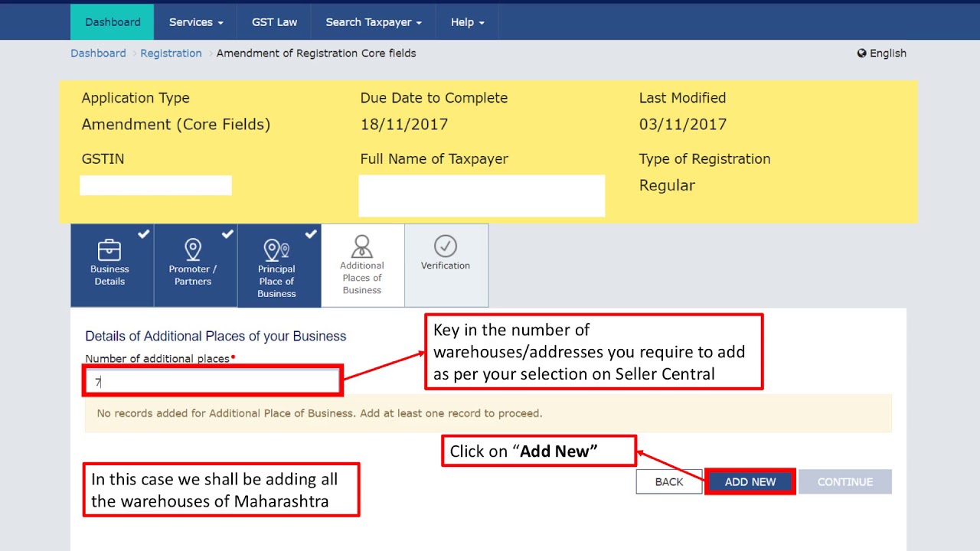Expand the Search Taxpayer menu
Screen dimensions: 980x551
pos(373,22)
